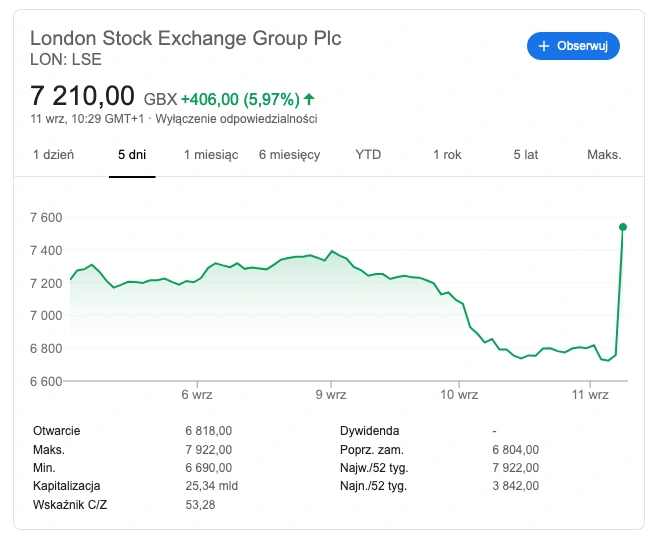Click the 6 wrz axis label

click(197, 395)
